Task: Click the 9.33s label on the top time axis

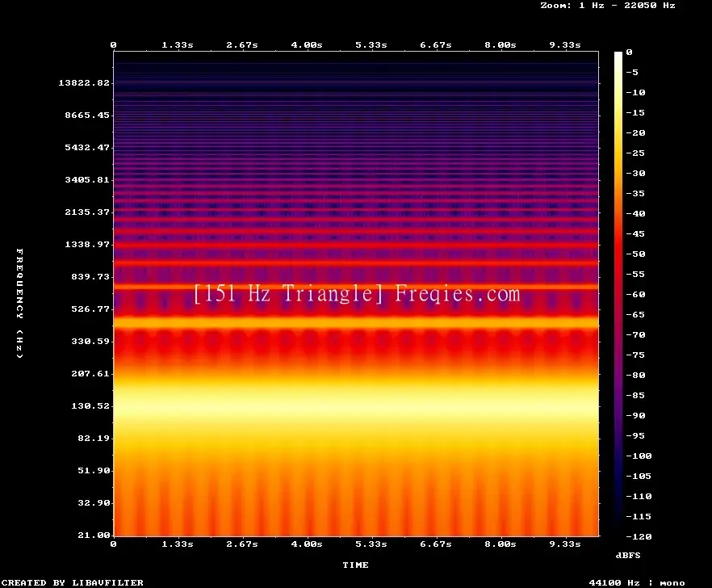Action: click(x=565, y=45)
